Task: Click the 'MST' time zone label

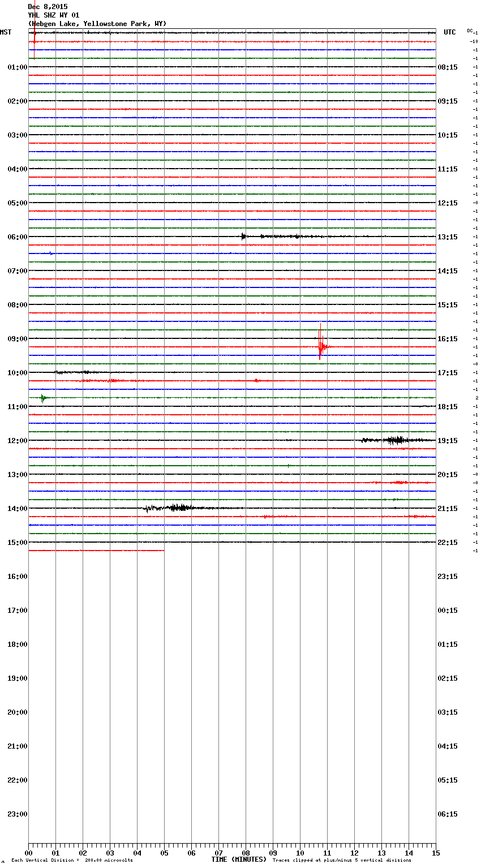Action: tap(6, 32)
